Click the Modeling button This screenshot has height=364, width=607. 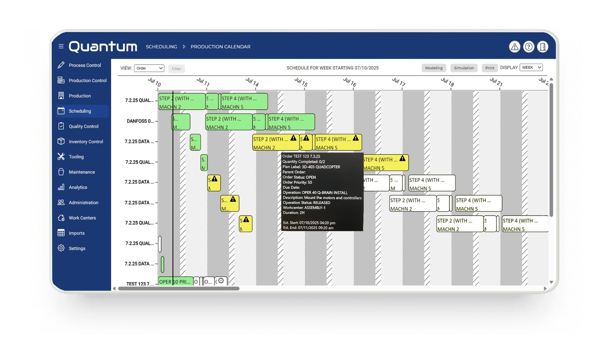click(x=434, y=68)
